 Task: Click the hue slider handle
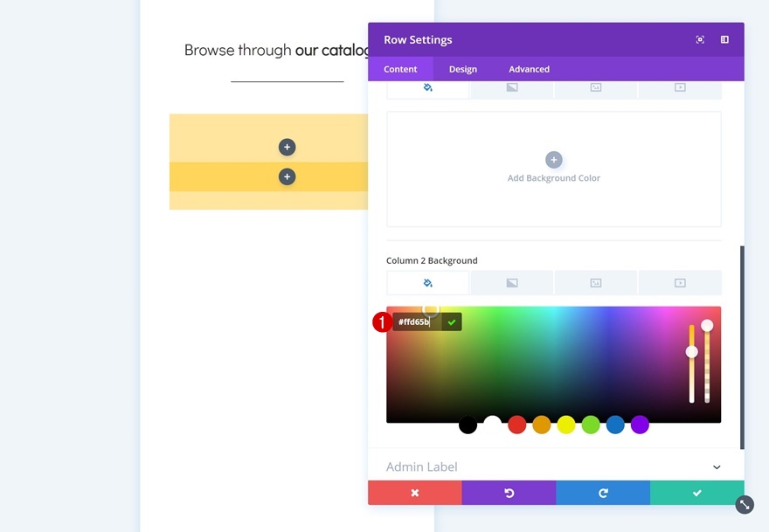[x=691, y=351]
